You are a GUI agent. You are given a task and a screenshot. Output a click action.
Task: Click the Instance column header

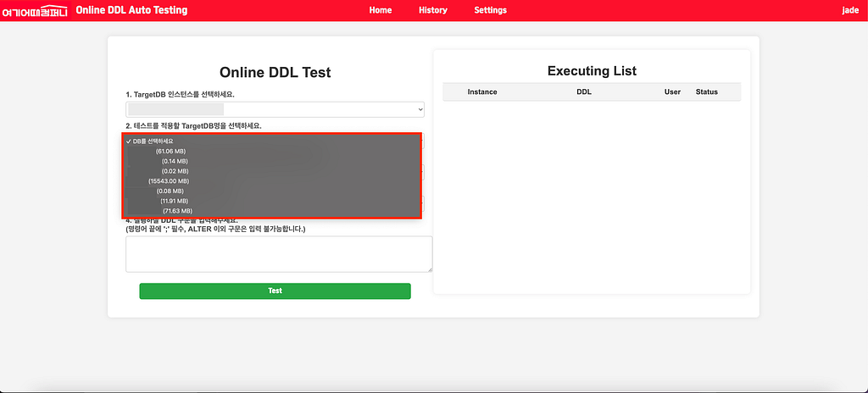pyautogui.click(x=482, y=91)
